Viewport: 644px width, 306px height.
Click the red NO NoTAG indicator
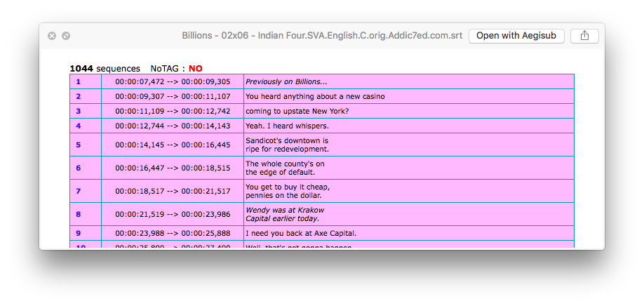pos(196,69)
